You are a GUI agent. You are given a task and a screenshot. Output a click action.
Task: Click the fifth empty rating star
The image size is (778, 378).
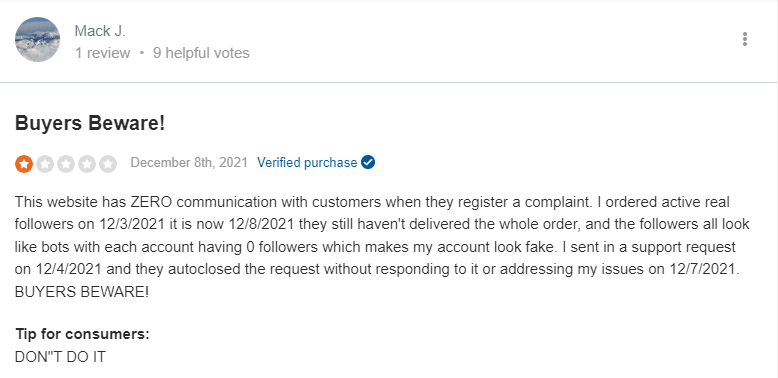click(108, 164)
